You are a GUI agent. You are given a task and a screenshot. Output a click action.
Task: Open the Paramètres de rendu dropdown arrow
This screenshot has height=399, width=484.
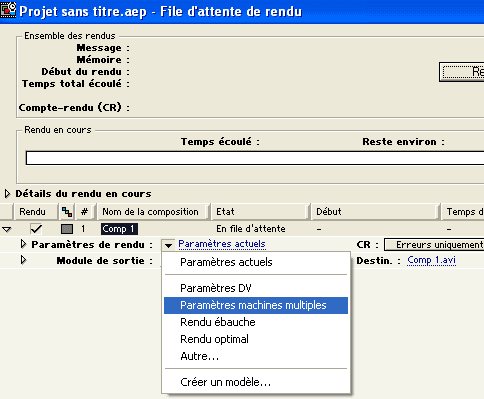[169, 245]
